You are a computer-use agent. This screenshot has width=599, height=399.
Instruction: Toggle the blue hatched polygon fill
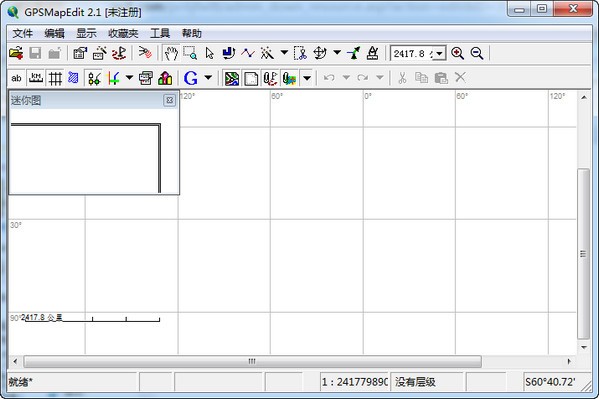point(73,78)
